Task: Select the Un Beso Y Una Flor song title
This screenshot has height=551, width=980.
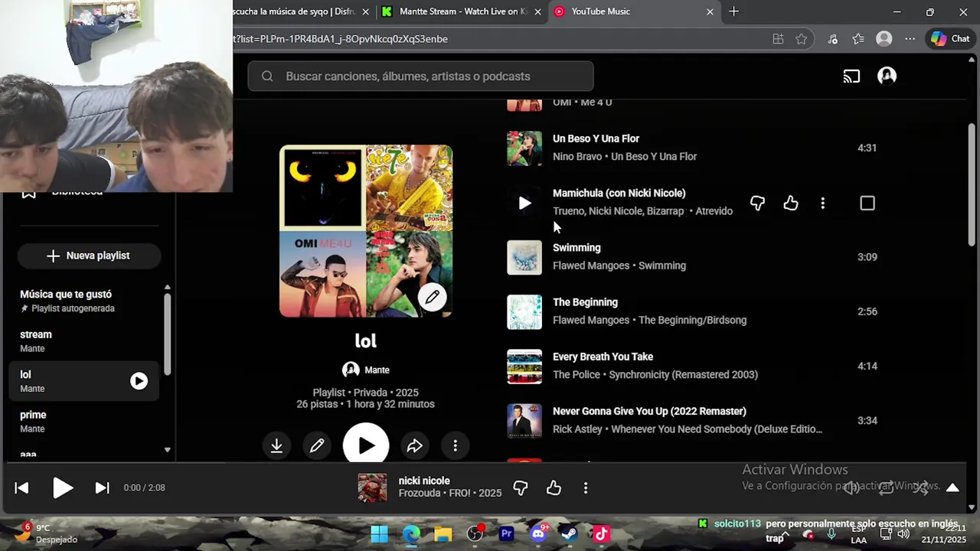Action: tap(596, 139)
